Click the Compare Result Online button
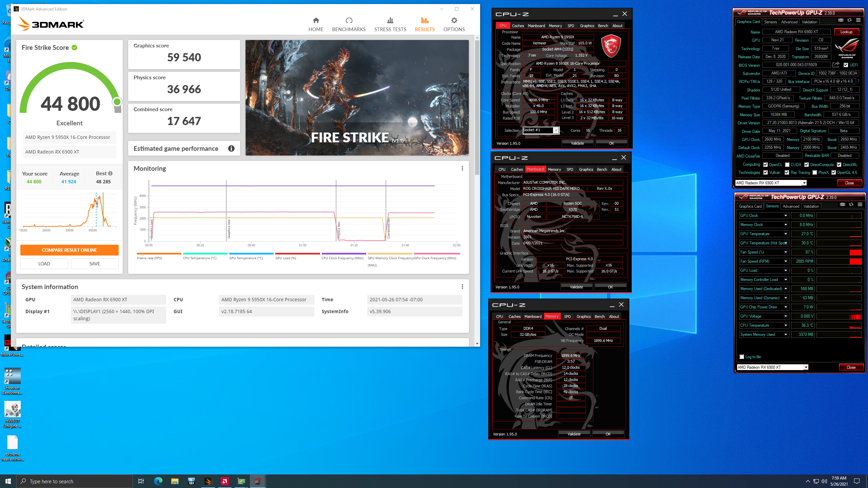 click(69, 250)
